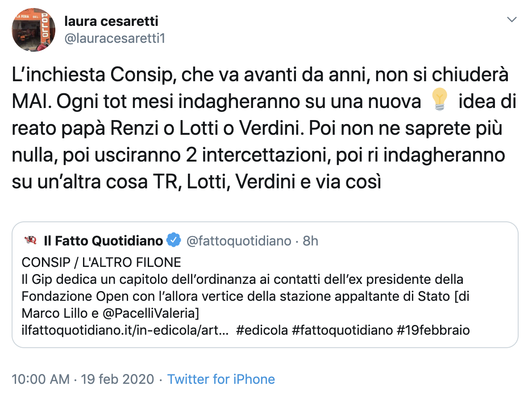Open the "Twitter for iPhone" source link
The image size is (532, 399).
(221, 379)
